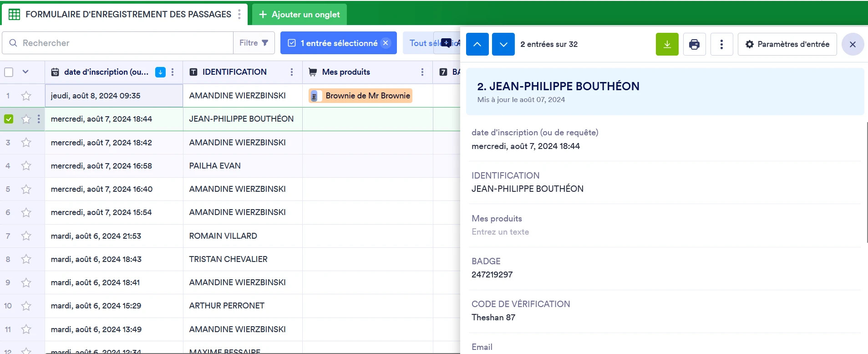Select the TRISTAN CHEVALIER identification cell

[x=243, y=259]
